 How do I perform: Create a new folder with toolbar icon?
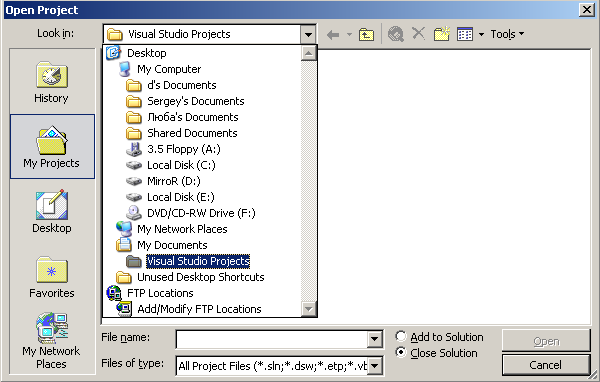point(442,34)
